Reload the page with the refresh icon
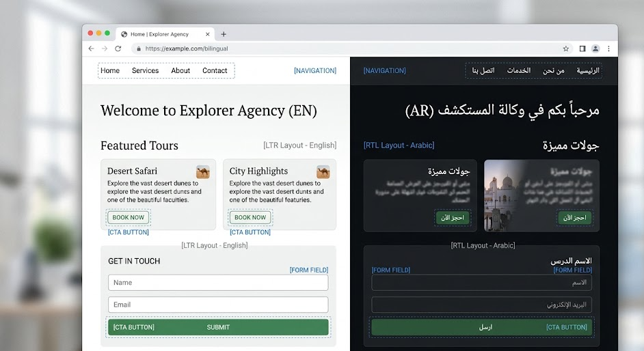 (118, 48)
